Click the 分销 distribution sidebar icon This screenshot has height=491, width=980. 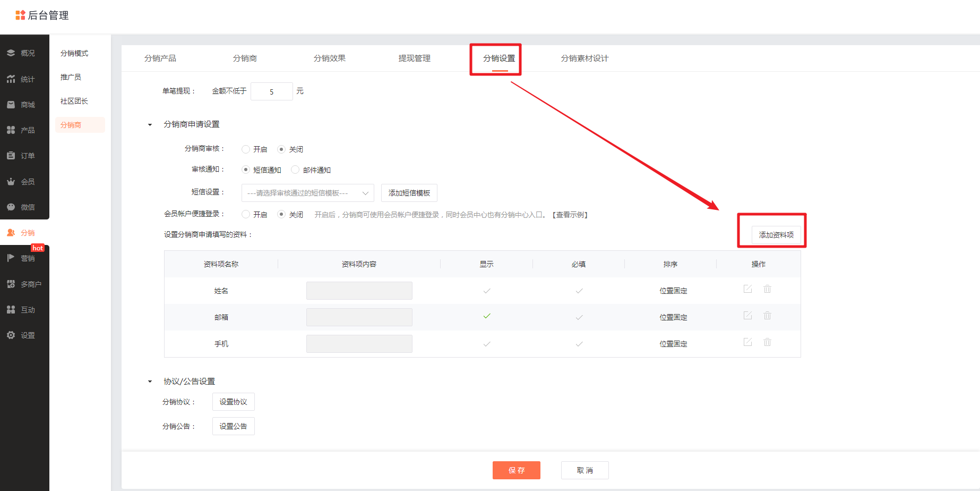click(11, 233)
